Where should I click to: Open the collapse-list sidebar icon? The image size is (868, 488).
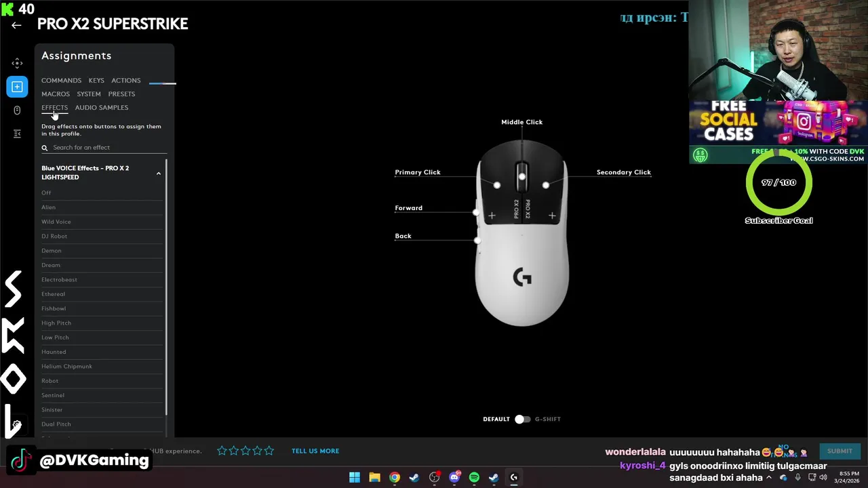tap(17, 134)
